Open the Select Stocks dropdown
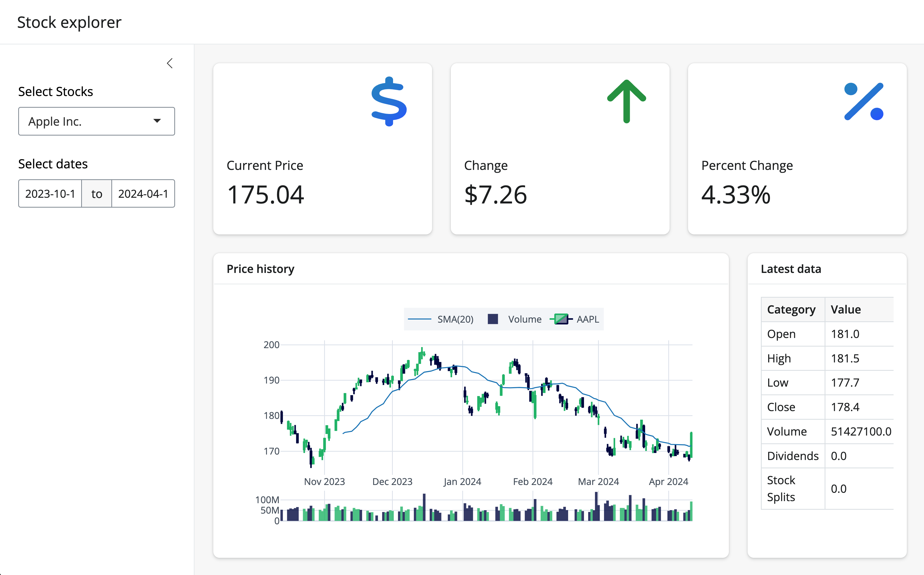Image resolution: width=924 pixels, height=575 pixels. point(96,121)
